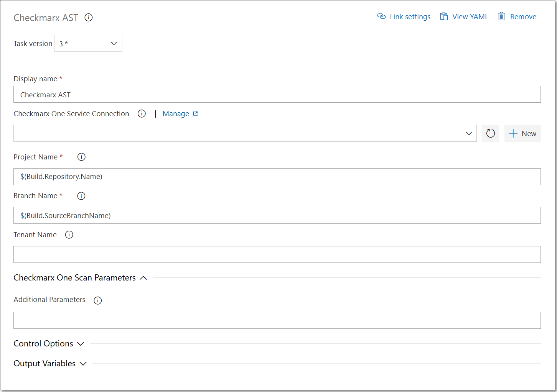557x392 pixels.
Task: Expand the Service Connection dropdown
Action: [x=245, y=133]
